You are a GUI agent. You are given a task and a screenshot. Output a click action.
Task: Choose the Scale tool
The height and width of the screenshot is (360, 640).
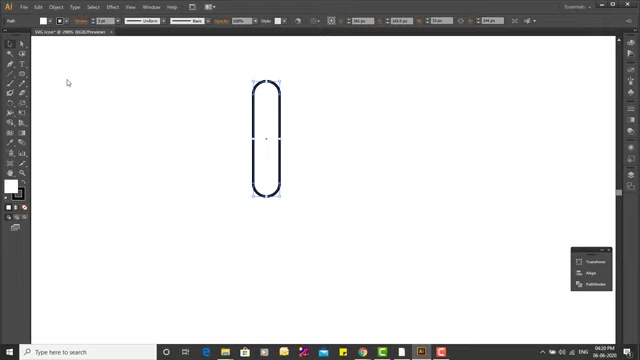[22, 103]
